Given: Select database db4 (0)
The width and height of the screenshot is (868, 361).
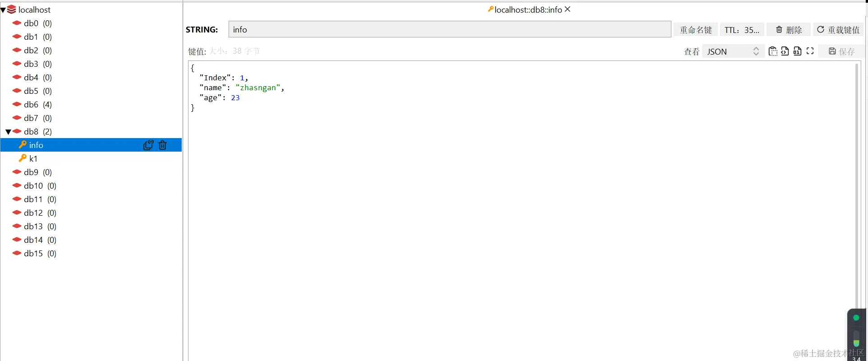Looking at the screenshot, I should point(38,77).
